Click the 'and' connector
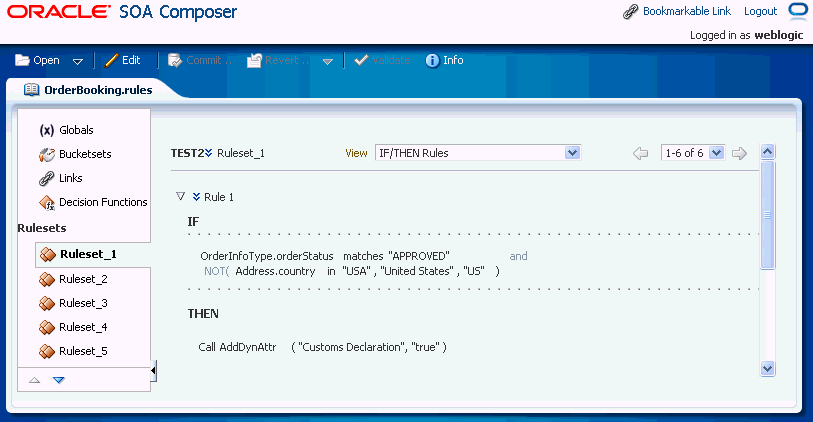 [518, 256]
